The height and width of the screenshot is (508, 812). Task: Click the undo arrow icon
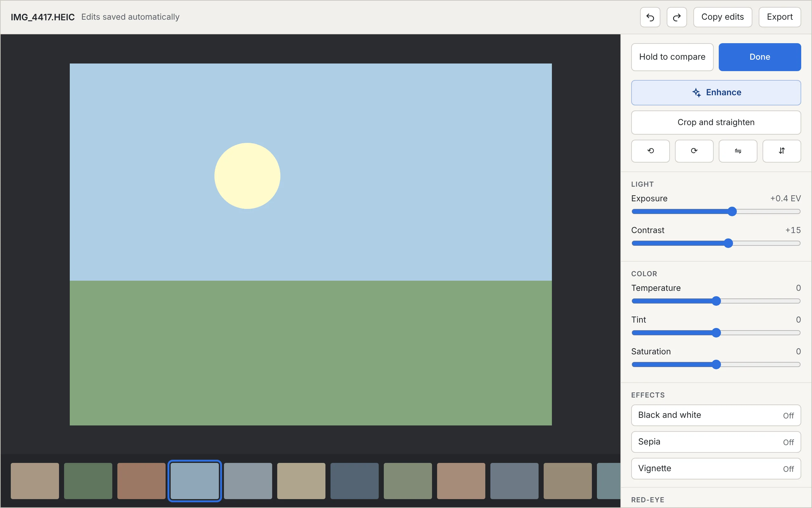(x=650, y=17)
